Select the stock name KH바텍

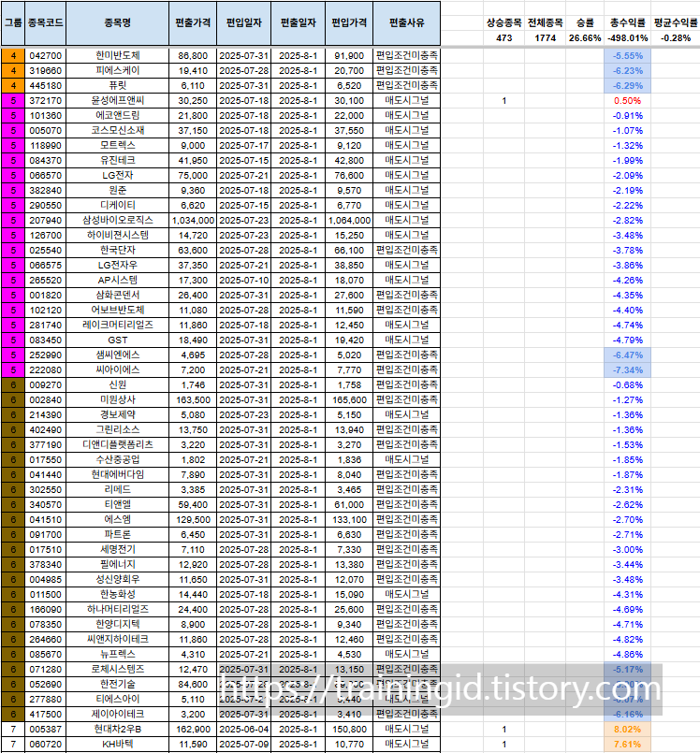pyautogui.click(x=117, y=744)
